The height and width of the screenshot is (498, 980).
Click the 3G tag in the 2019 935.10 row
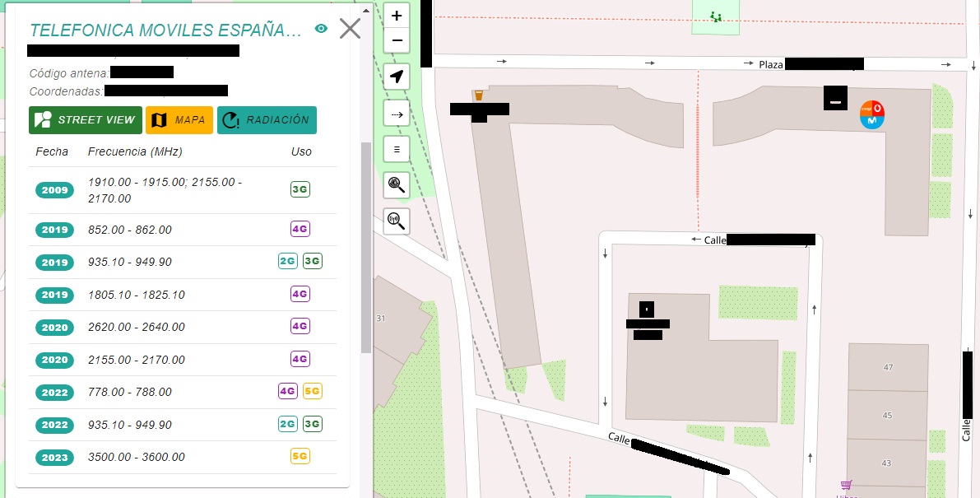click(x=313, y=261)
